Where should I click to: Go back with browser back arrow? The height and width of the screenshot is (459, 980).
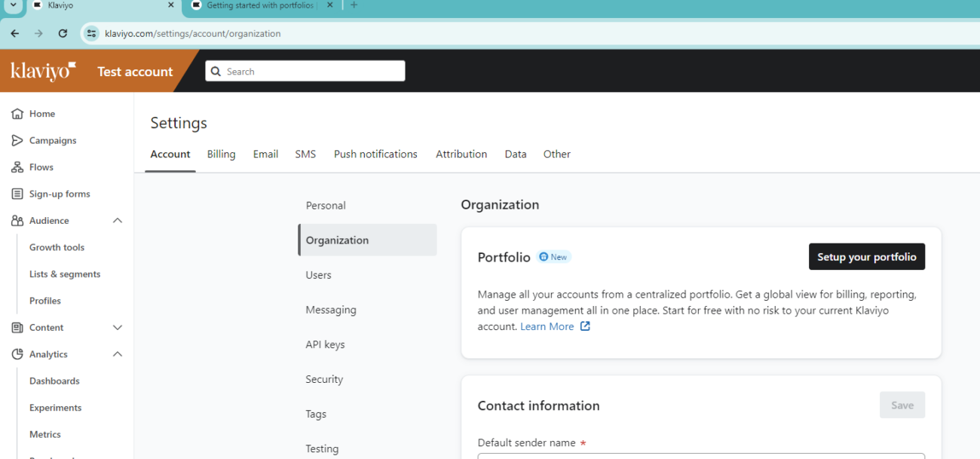click(15, 33)
